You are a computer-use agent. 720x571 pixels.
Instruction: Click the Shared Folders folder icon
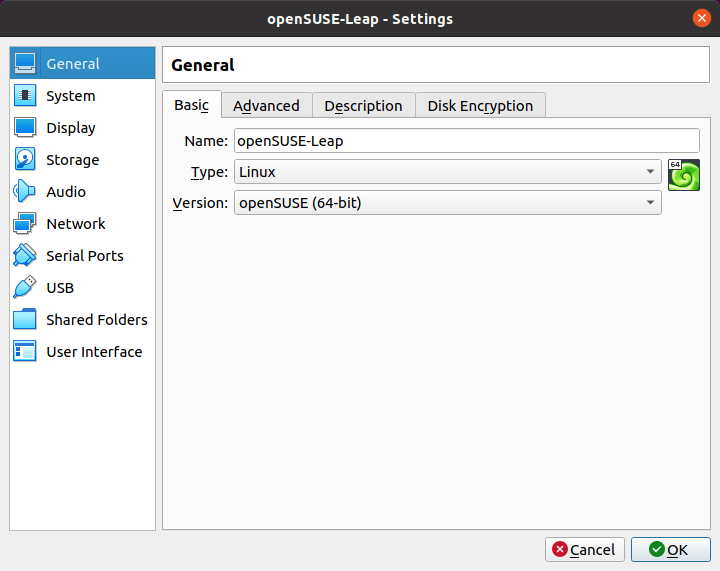25,319
